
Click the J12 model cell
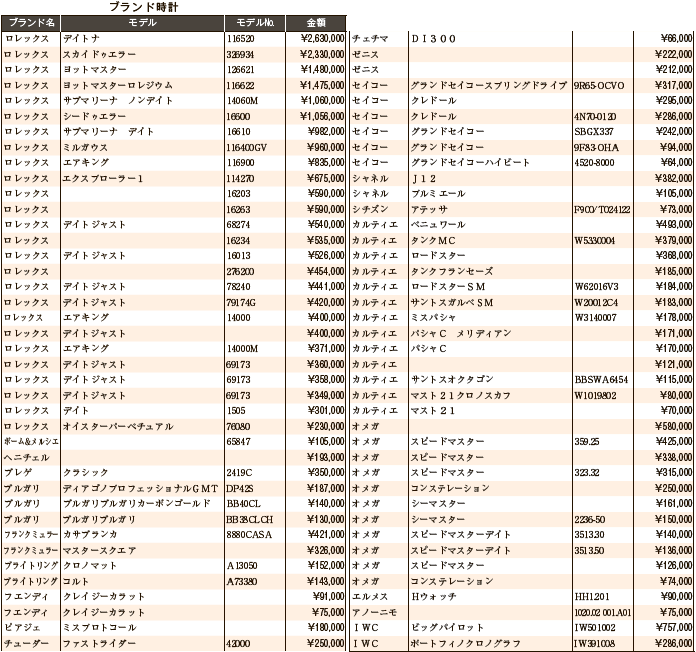point(423,178)
